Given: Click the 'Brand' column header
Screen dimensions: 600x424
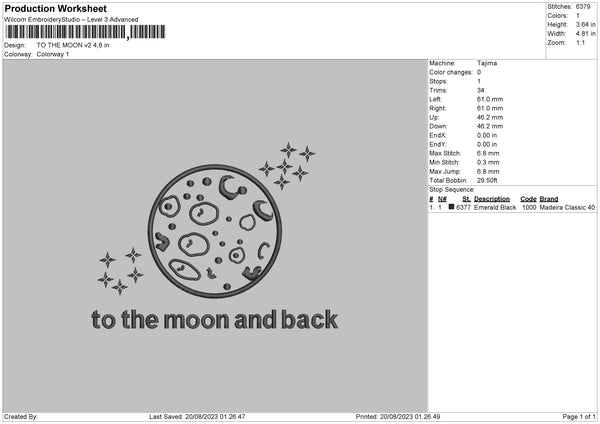Looking at the screenshot, I should (x=548, y=199).
